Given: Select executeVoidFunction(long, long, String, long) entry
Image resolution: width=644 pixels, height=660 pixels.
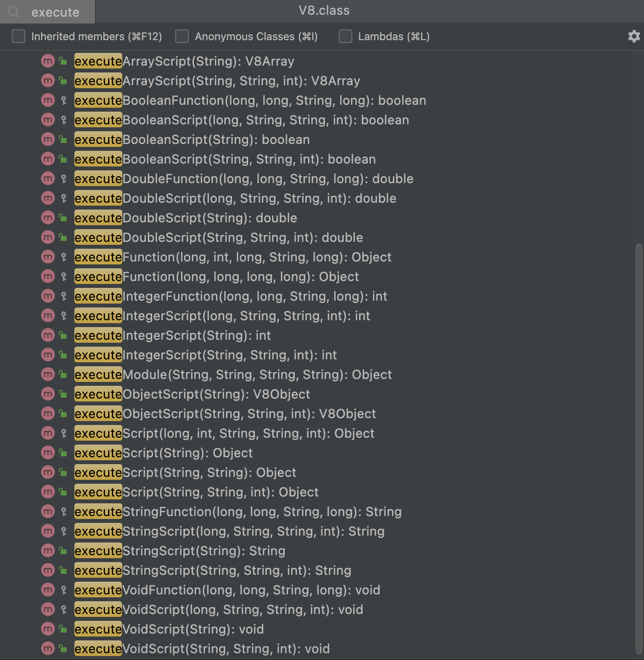Looking at the screenshot, I should [x=227, y=590].
